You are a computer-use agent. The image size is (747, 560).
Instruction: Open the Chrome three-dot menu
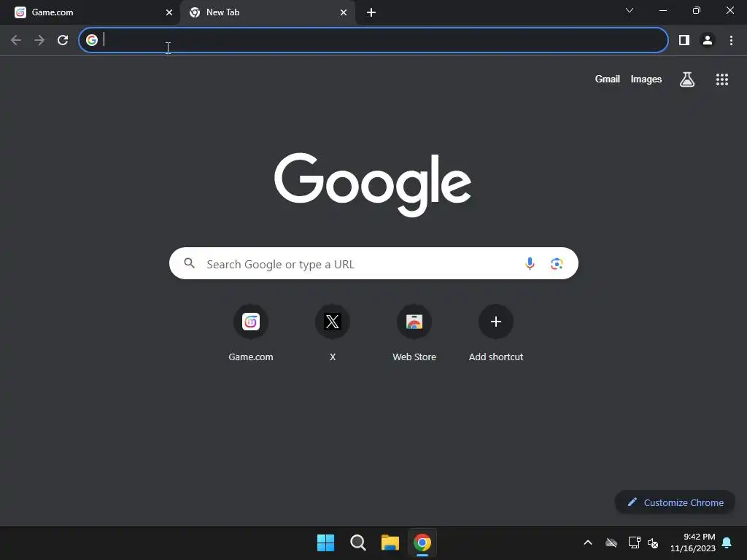pyautogui.click(x=731, y=40)
